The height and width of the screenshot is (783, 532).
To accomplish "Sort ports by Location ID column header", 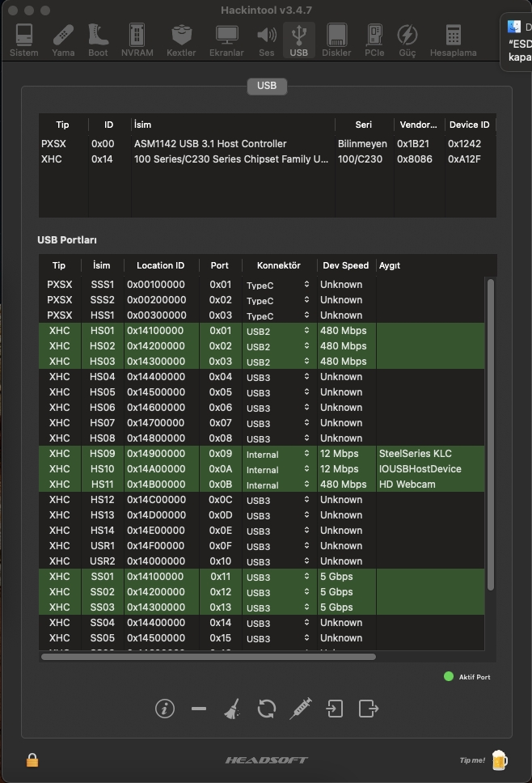I will coord(160,265).
